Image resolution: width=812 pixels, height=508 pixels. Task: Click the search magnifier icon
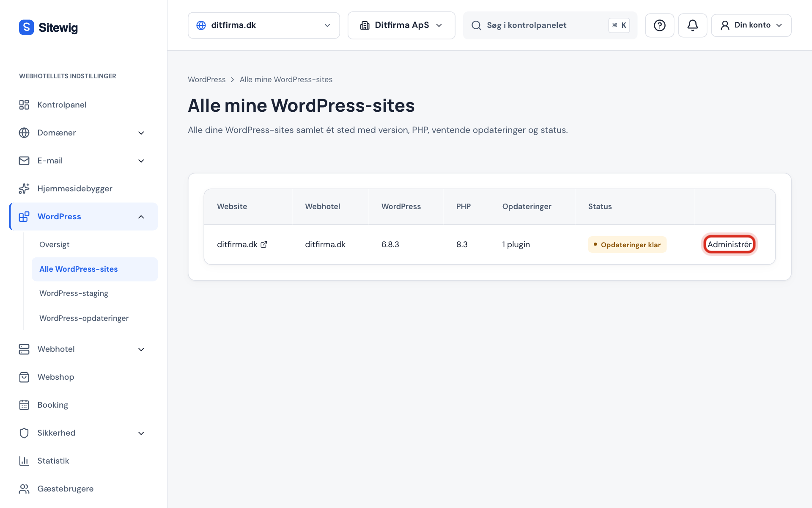[476, 25]
